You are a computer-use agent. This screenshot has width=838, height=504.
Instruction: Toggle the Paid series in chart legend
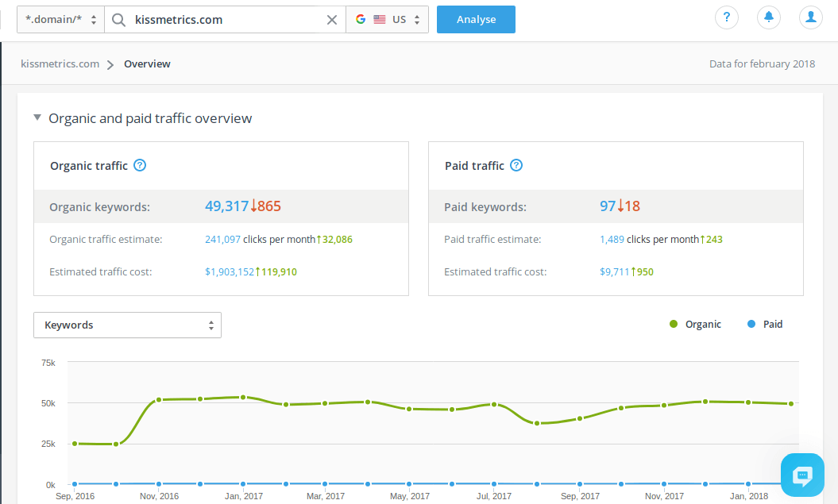click(765, 324)
